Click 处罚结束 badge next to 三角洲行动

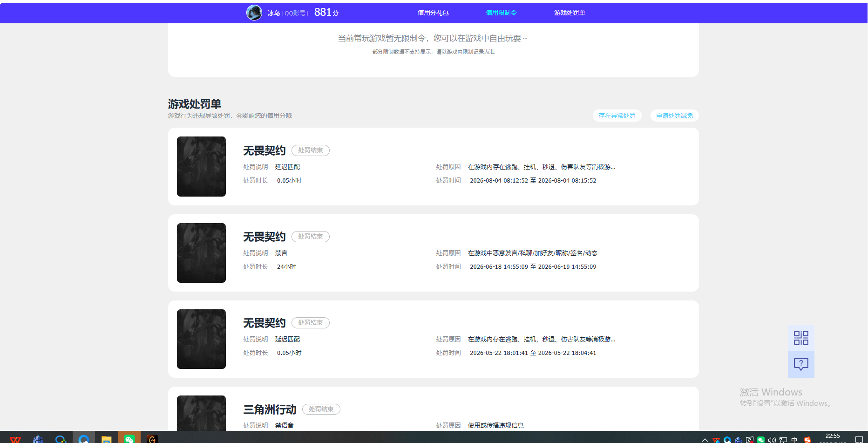pyautogui.click(x=321, y=409)
